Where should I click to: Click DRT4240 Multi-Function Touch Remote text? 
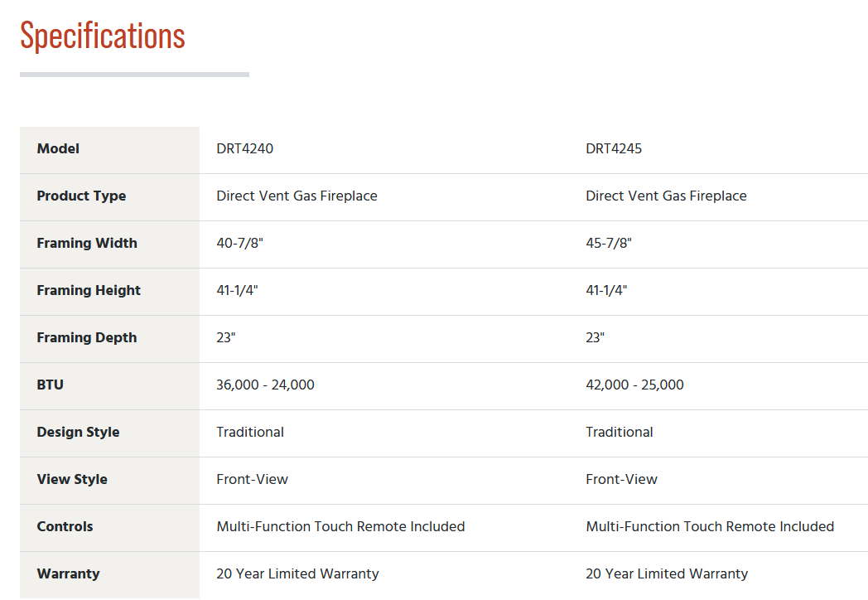[x=340, y=526]
